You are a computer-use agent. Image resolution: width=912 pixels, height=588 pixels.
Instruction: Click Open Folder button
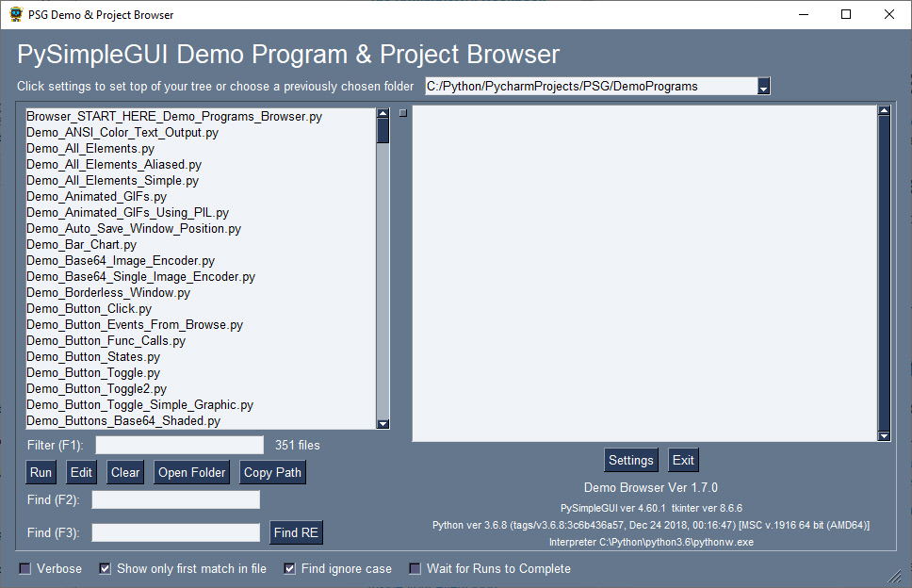click(191, 472)
